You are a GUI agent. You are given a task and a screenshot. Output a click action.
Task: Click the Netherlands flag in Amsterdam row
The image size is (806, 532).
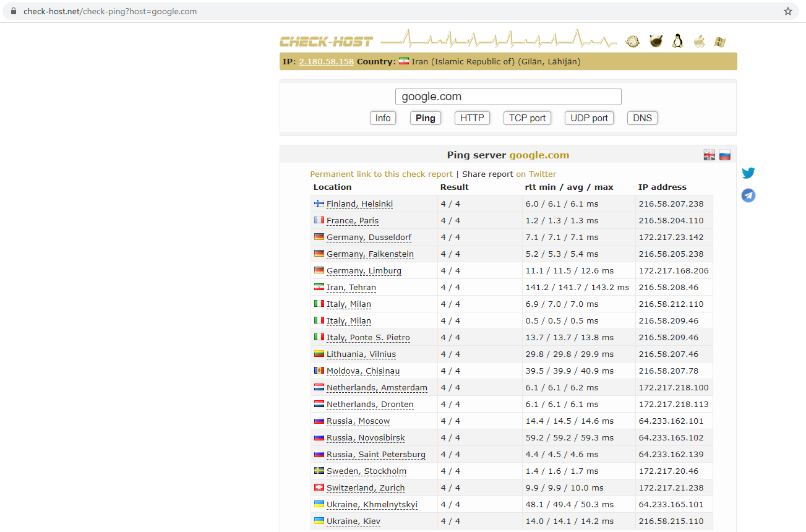(x=319, y=387)
